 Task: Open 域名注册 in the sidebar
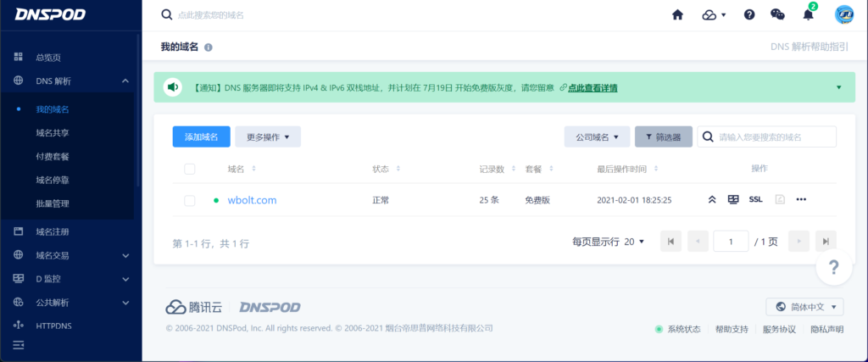tap(53, 231)
